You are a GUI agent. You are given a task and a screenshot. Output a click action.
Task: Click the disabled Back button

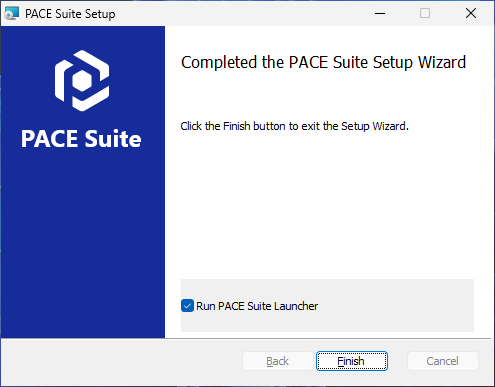278,361
